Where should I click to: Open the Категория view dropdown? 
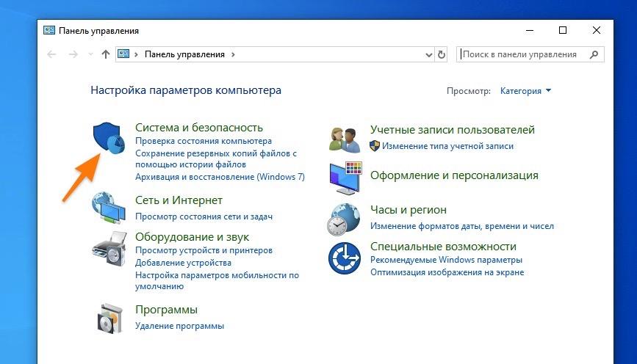click(x=525, y=91)
